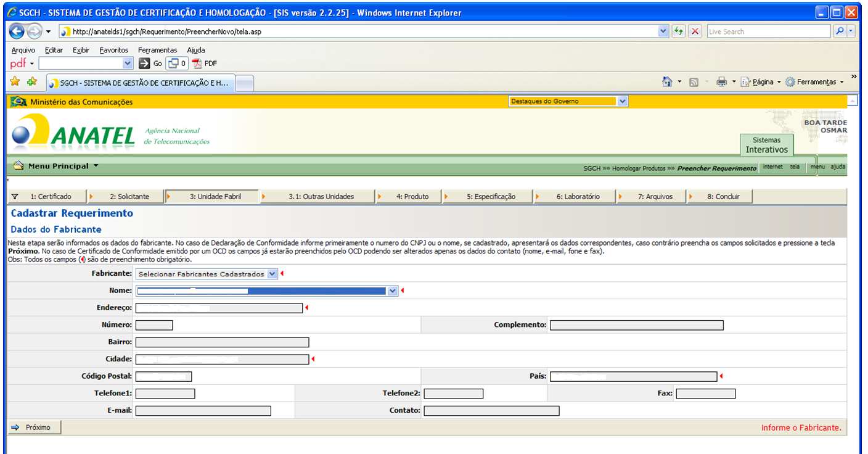
Task: Click the E-mail input field
Action: click(203, 411)
